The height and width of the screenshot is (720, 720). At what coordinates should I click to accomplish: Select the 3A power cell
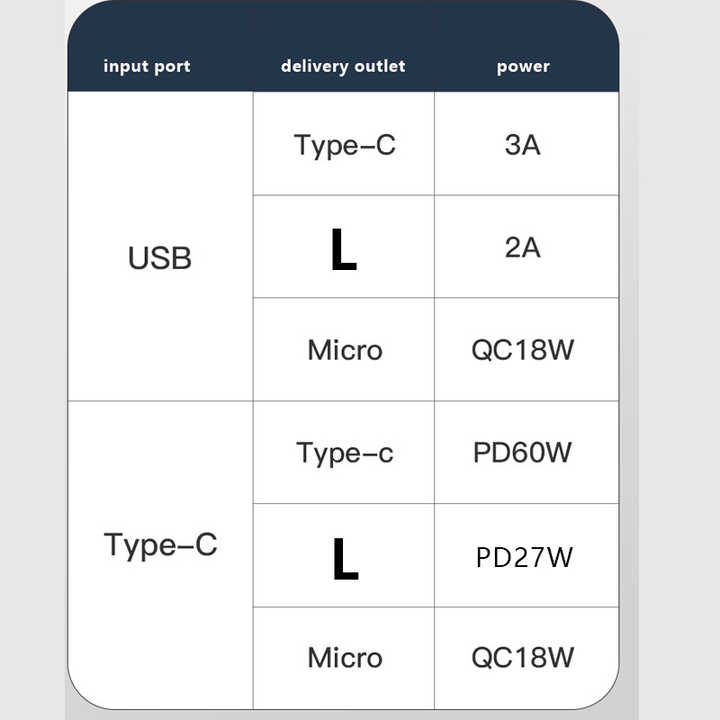tap(527, 143)
